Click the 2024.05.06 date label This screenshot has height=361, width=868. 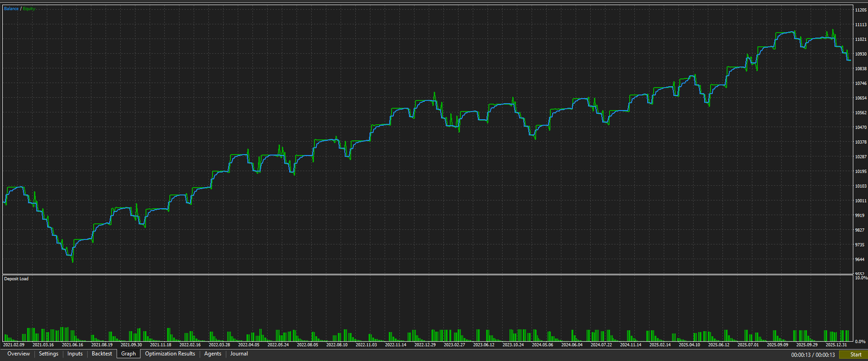(542, 345)
